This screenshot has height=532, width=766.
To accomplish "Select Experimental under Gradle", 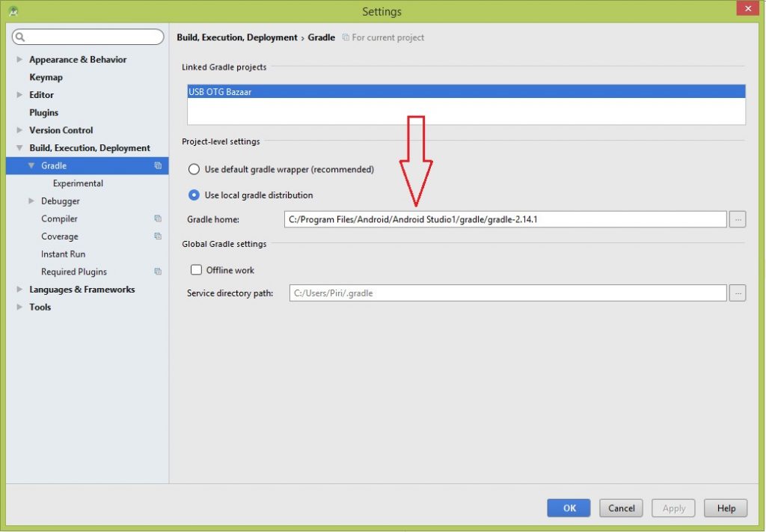I will pos(78,183).
